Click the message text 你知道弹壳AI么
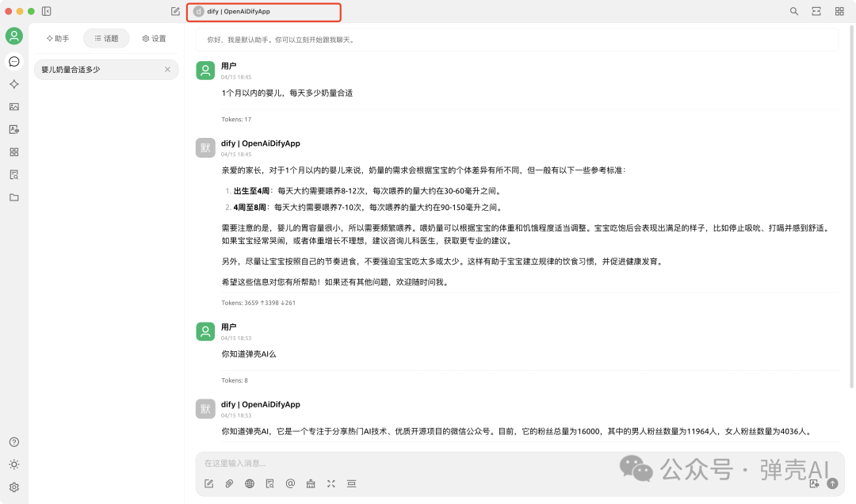 coord(249,354)
